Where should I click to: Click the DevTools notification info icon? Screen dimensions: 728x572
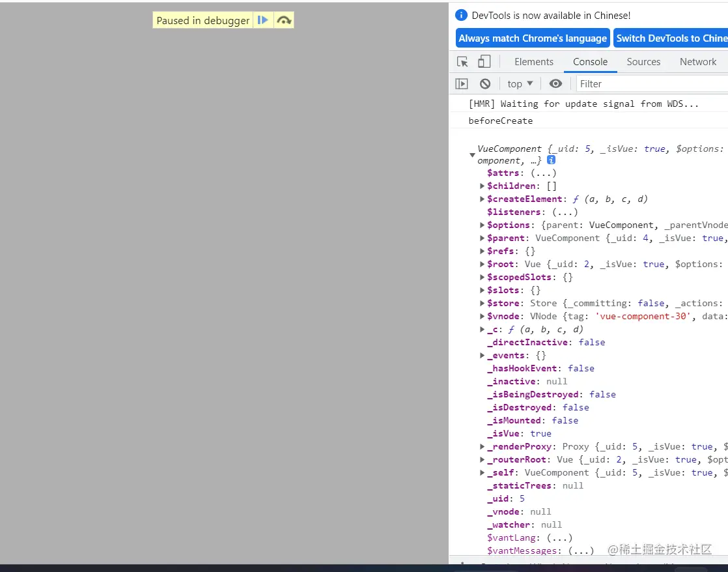click(461, 16)
